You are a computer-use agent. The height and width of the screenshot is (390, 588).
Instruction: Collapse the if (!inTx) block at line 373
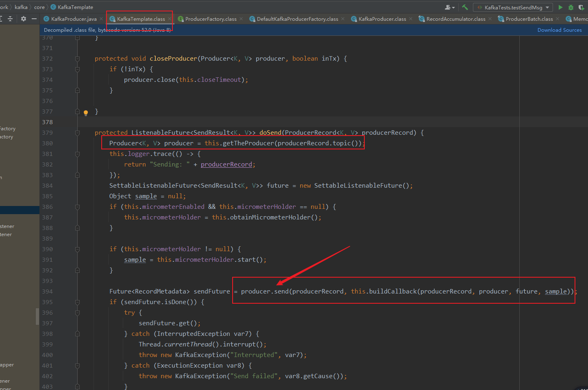[x=77, y=69]
